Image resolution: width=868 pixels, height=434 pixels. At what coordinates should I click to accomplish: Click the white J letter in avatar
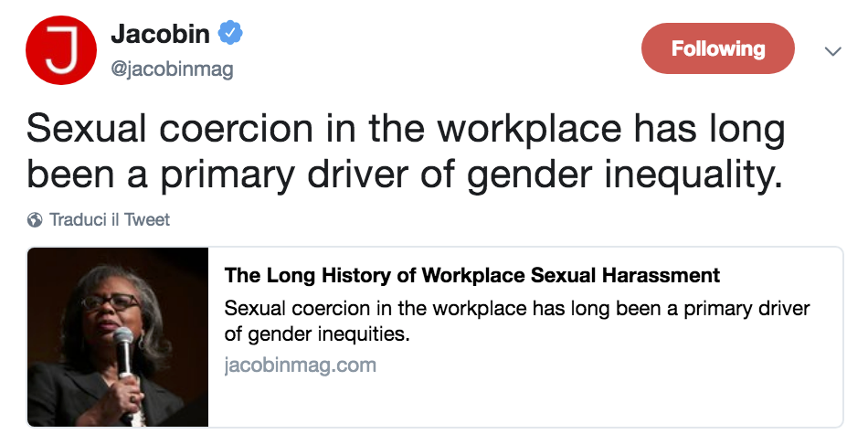(62, 51)
